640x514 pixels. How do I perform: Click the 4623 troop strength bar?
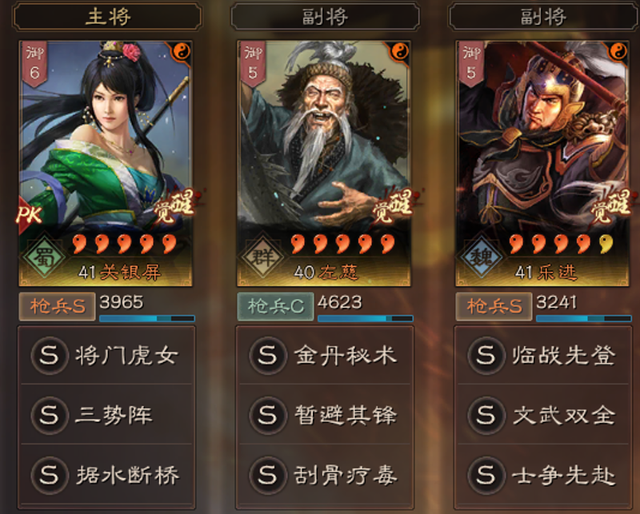click(x=365, y=318)
